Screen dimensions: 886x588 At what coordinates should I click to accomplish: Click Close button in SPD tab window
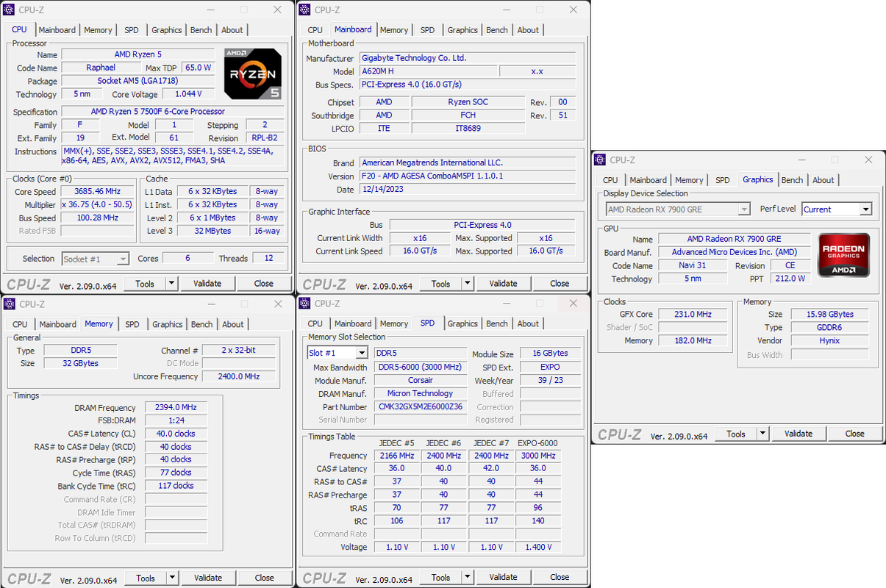(x=560, y=577)
